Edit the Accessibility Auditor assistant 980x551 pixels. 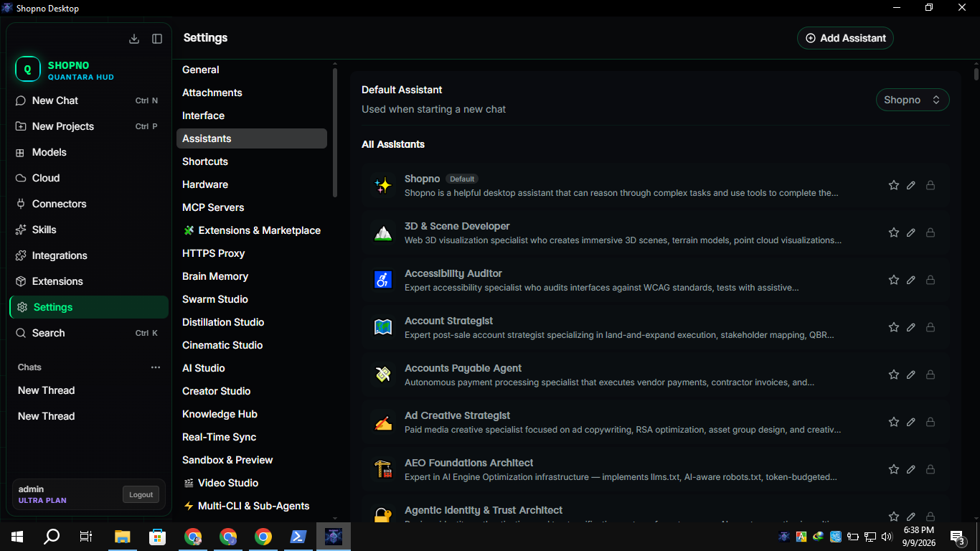(x=911, y=280)
